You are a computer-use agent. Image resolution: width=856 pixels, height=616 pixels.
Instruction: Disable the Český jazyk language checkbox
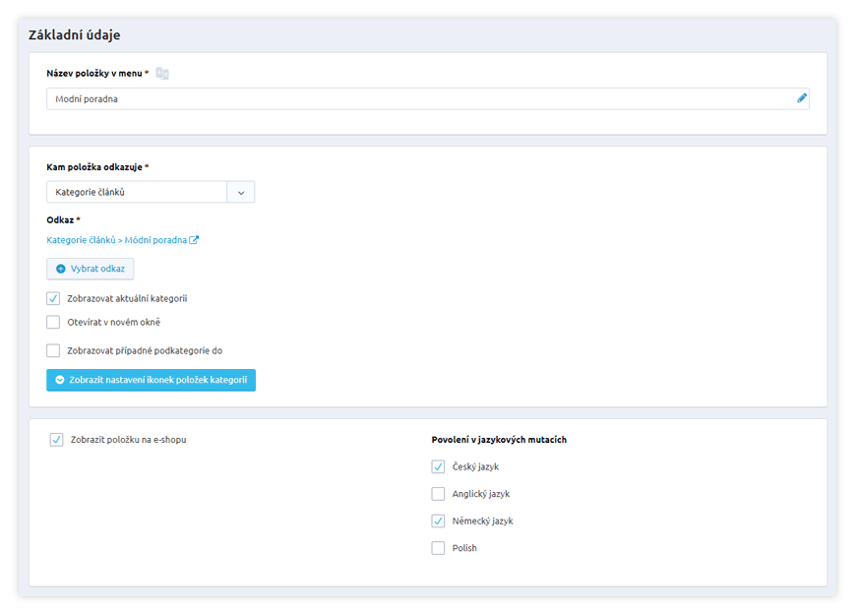(438, 466)
